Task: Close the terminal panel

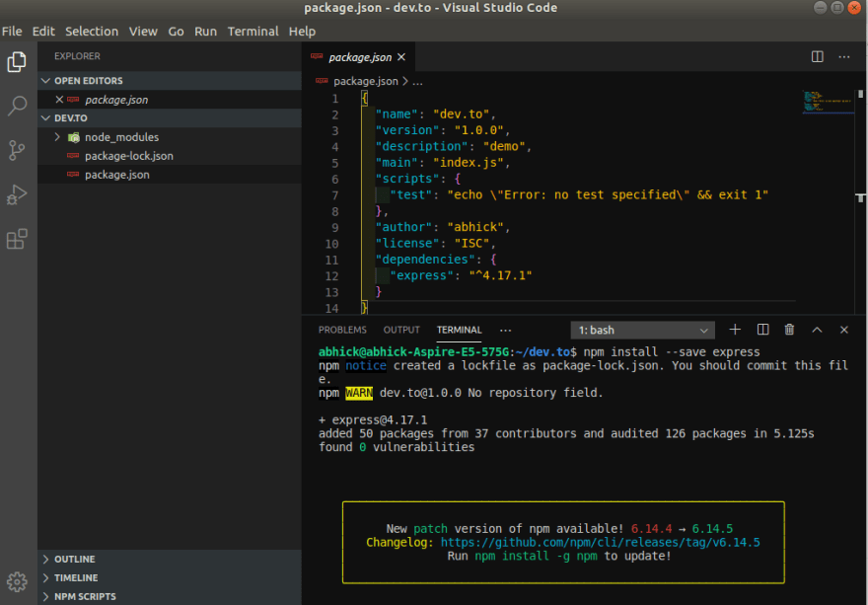Action: click(843, 330)
